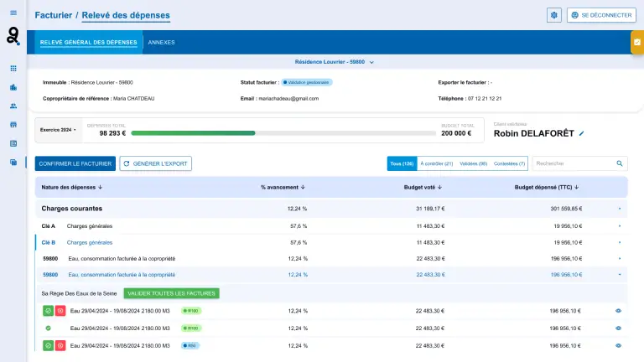Click amount 301 559,85 €
This screenshot has height=362, width=644.
tap(566, 209)
